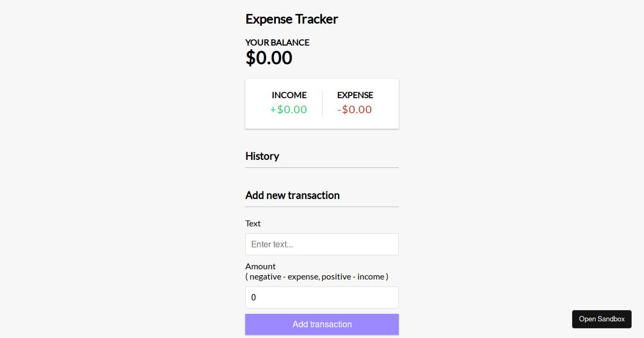Click the EXPENSE heading

click(x=355, y=95)
